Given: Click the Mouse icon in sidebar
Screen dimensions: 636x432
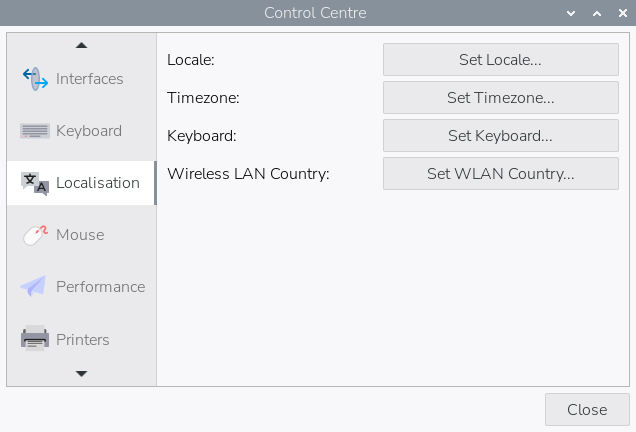Looking at the screenshot, I should pyautogui.click(x=35, y=235).
